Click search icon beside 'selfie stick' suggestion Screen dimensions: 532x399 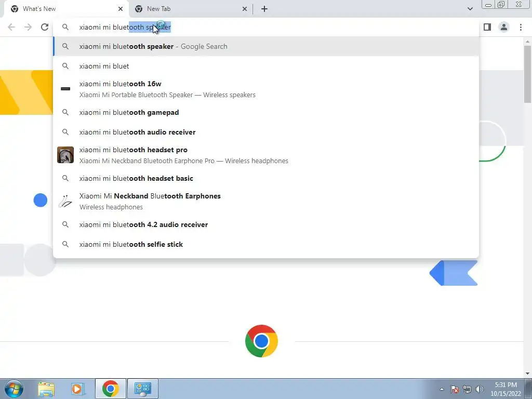(65, 244)
